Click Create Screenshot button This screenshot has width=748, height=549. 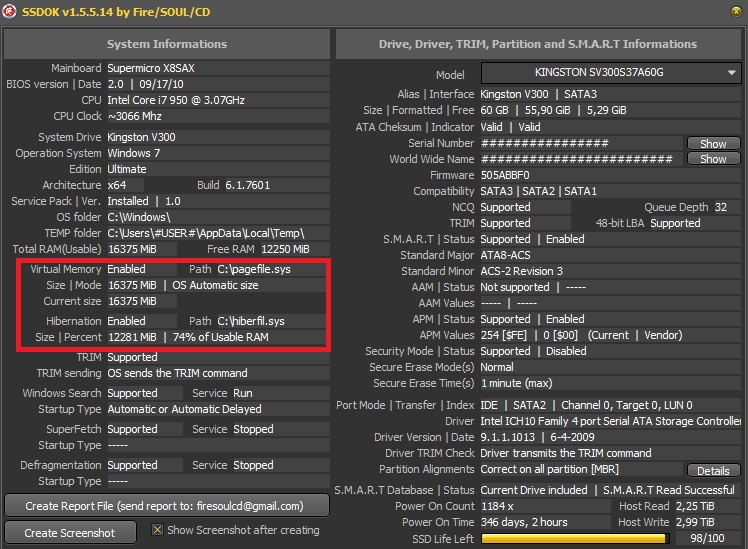[x=70, y=532]
